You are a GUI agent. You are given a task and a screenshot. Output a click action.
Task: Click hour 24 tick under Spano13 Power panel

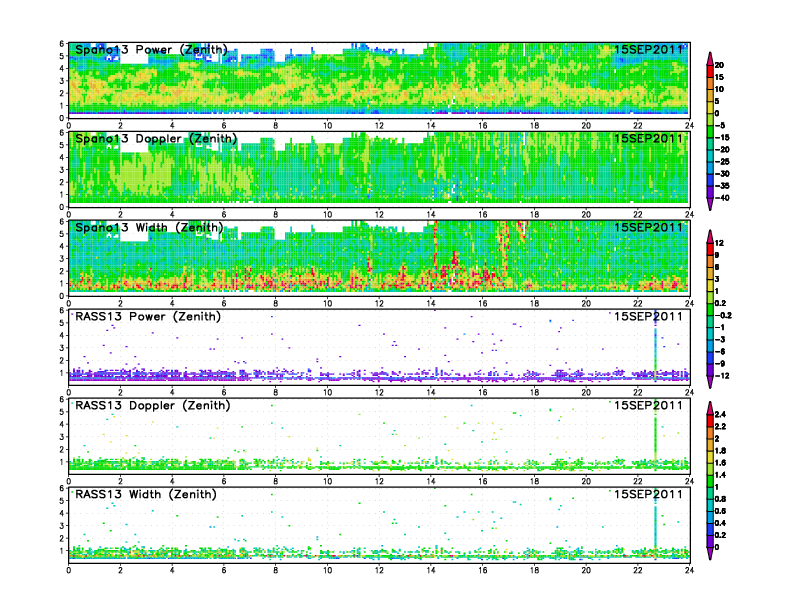point(689,126)
